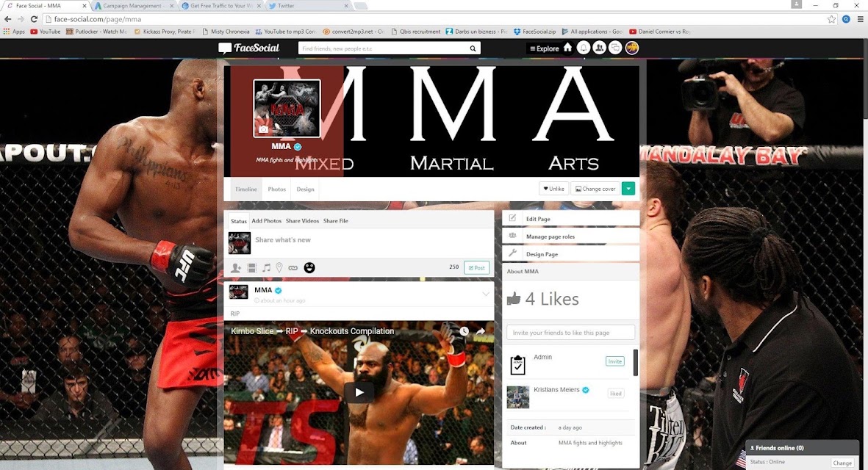Open the messages chat icon
The image size is (868, 470).
(x=616, y=48)
